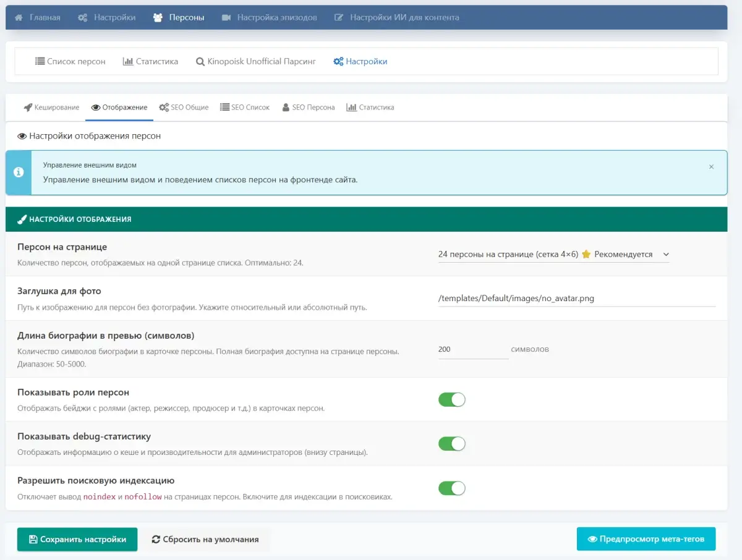Click the blue info circle icon in the alert
The image size is (742, 560).
19,172
